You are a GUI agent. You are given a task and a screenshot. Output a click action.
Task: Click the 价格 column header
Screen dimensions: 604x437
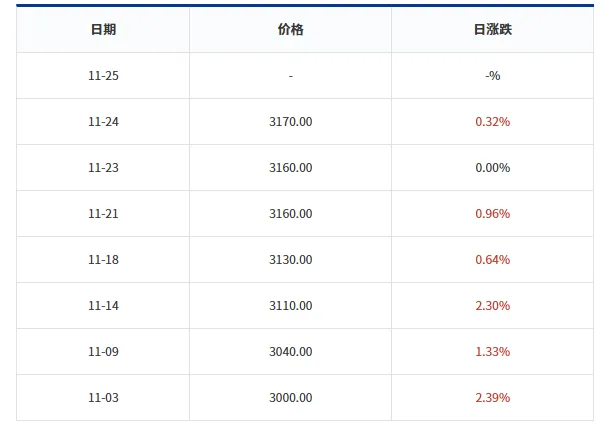click(x=290, y=30)
